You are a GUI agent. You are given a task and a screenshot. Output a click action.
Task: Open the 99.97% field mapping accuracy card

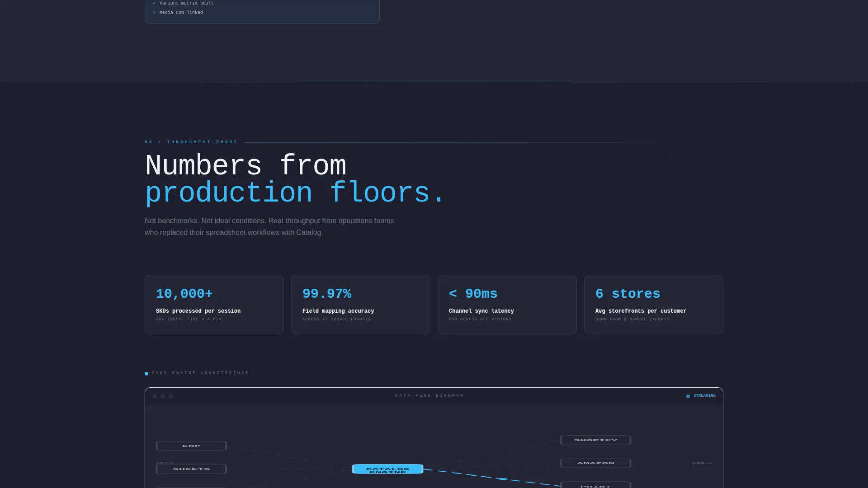pos(361,305)
